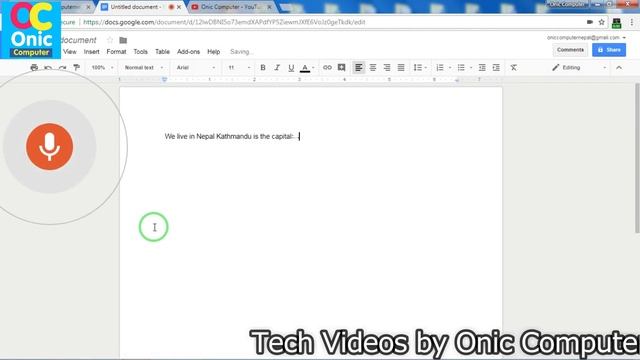The image size is (640, 360).
Task: Click the vertical scrollbar of the document
Action: 637,158
